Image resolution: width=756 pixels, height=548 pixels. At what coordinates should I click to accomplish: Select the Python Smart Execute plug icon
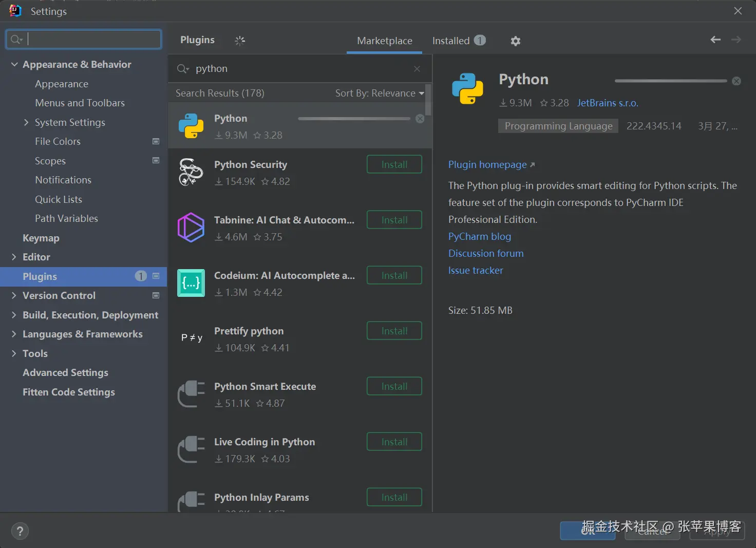(191, 394)
